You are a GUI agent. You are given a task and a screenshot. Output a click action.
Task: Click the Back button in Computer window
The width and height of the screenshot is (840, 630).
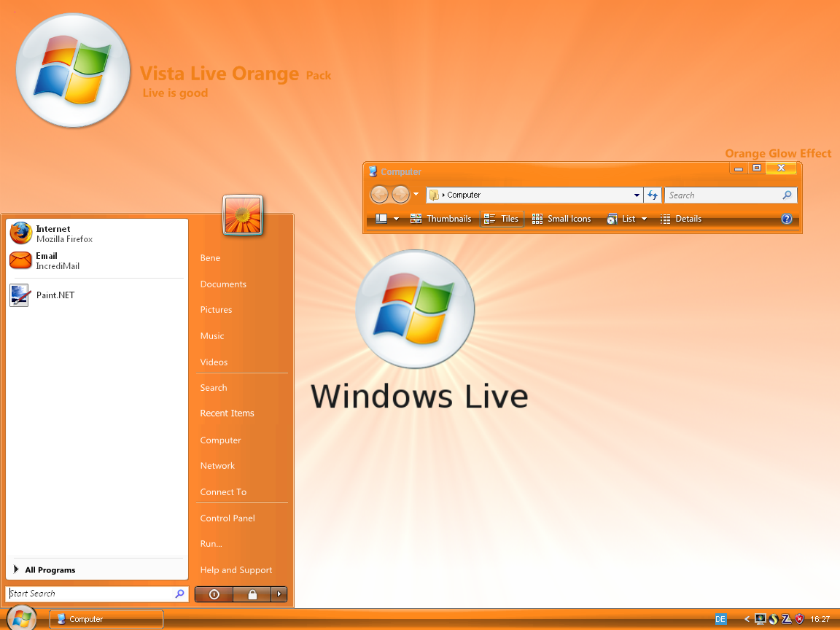point(380,195)
